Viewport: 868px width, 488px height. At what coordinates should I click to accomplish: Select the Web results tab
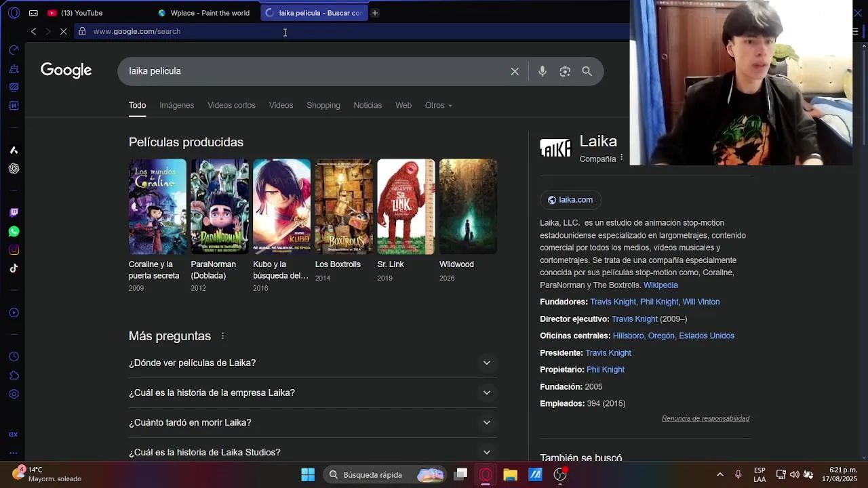coord(403,105)
